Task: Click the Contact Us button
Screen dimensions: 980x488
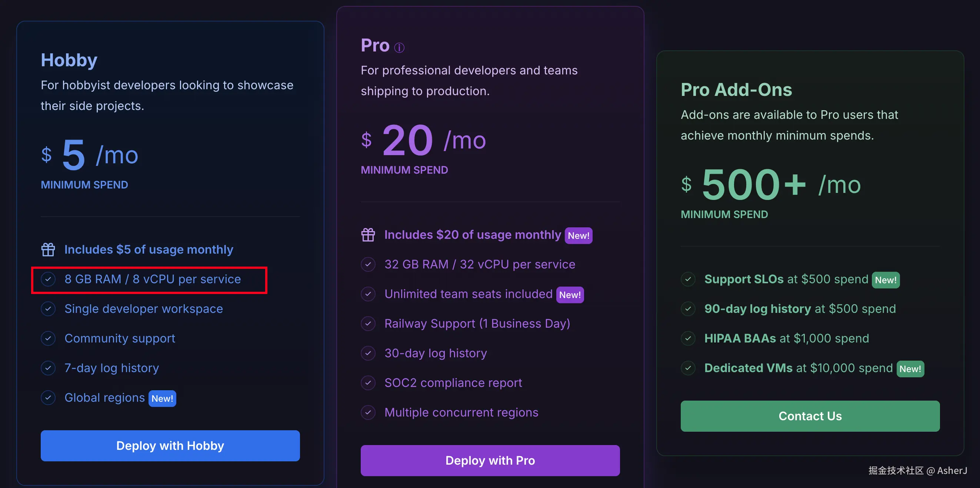Action: (x=810, y=416)
